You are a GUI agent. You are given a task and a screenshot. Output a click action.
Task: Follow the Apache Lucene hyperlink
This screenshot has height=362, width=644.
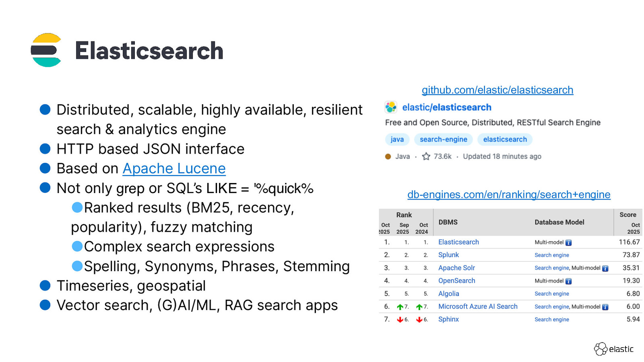(x=174, y=169)
